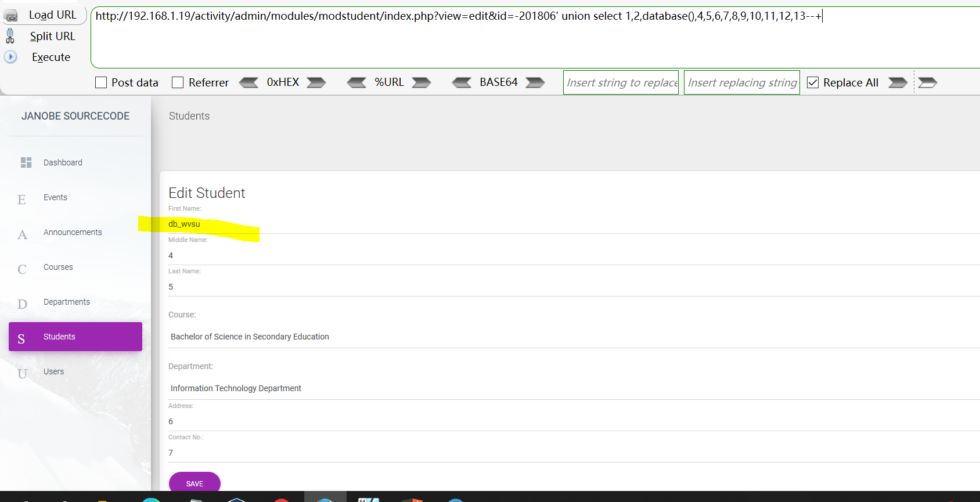Click the Load URL label

[x=53, y=15]
